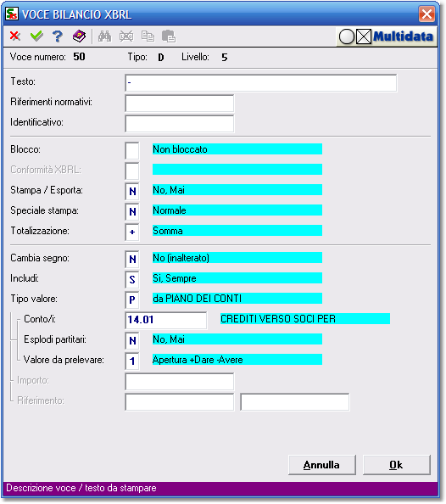Click the Multidata circle logo icon
Image resolution: width=446 pixels, height=504 pixels.
(347, 36)
